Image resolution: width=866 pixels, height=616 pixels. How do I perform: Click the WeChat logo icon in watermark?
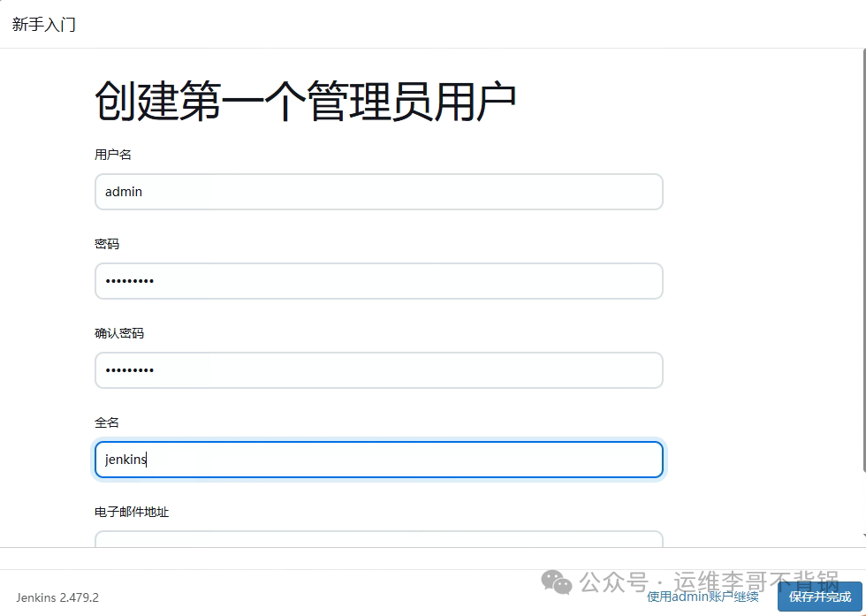coord(556,582)
